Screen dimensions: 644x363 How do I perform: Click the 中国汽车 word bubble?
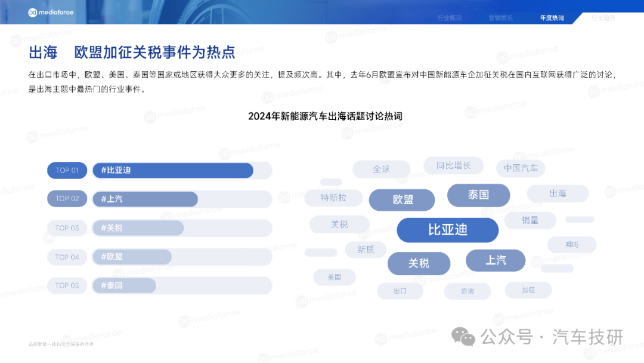coord(521,168)
